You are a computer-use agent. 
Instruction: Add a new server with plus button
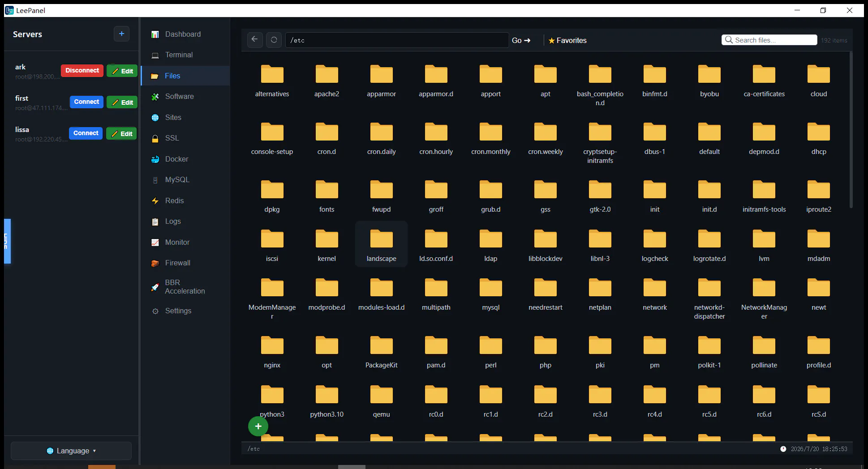point(121,34)
